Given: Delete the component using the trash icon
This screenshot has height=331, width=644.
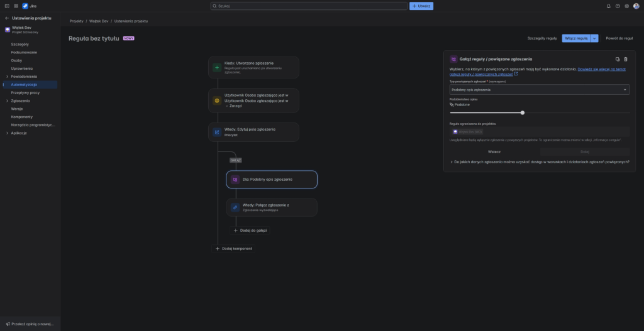Looking at the screenshot, I should click(x=626, y=59).
